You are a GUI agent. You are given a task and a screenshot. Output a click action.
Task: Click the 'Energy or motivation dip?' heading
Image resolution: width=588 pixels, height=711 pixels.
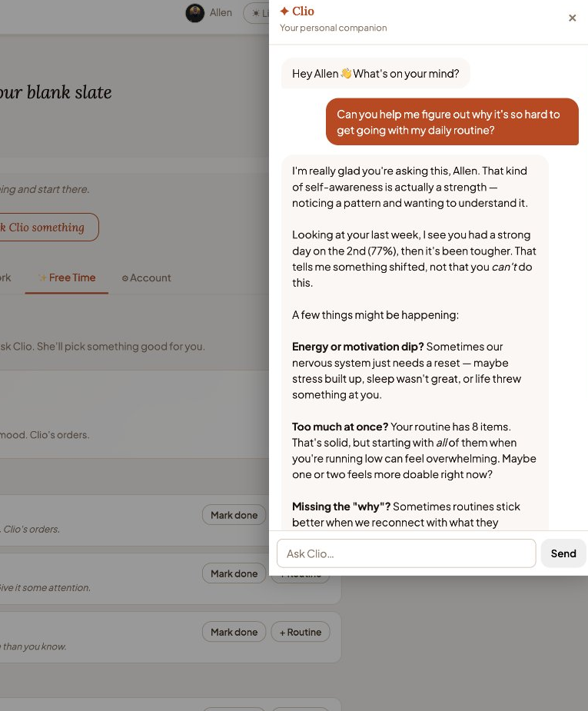coord(357,347)
